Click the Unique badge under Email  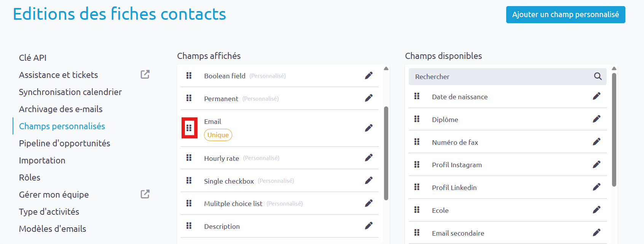pos(218,135)
